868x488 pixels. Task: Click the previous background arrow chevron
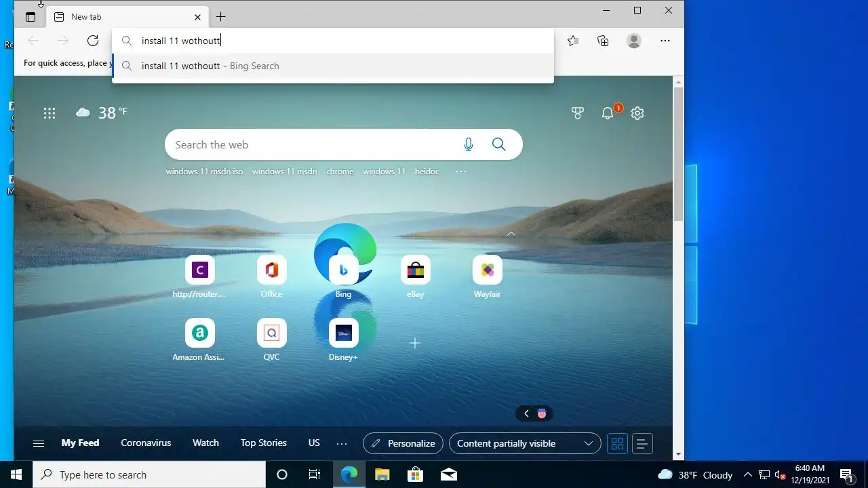526,413
